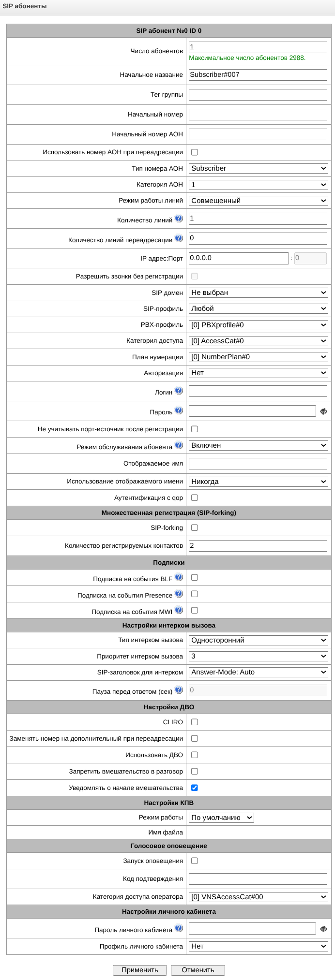Toggle CLIRO checkbox

[195, 722]
